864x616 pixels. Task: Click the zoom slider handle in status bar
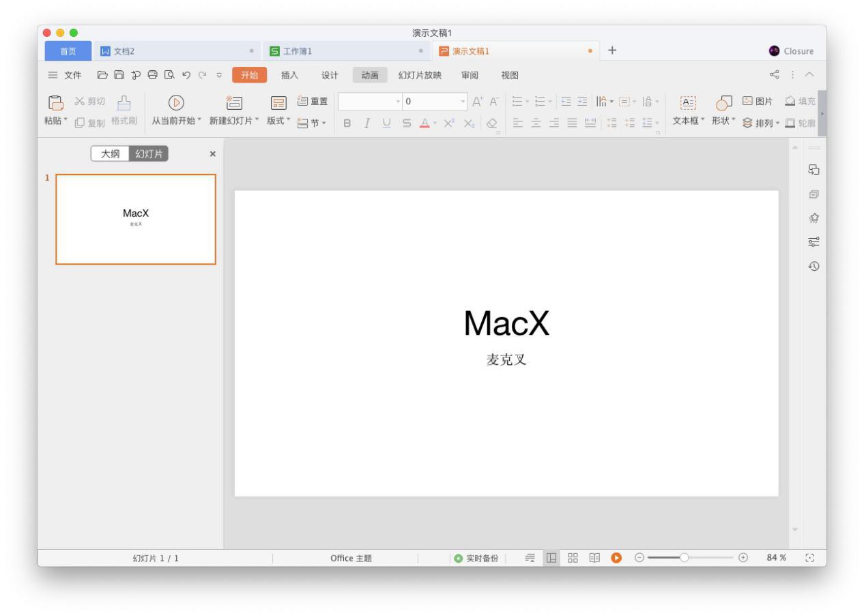coord(684,557)
